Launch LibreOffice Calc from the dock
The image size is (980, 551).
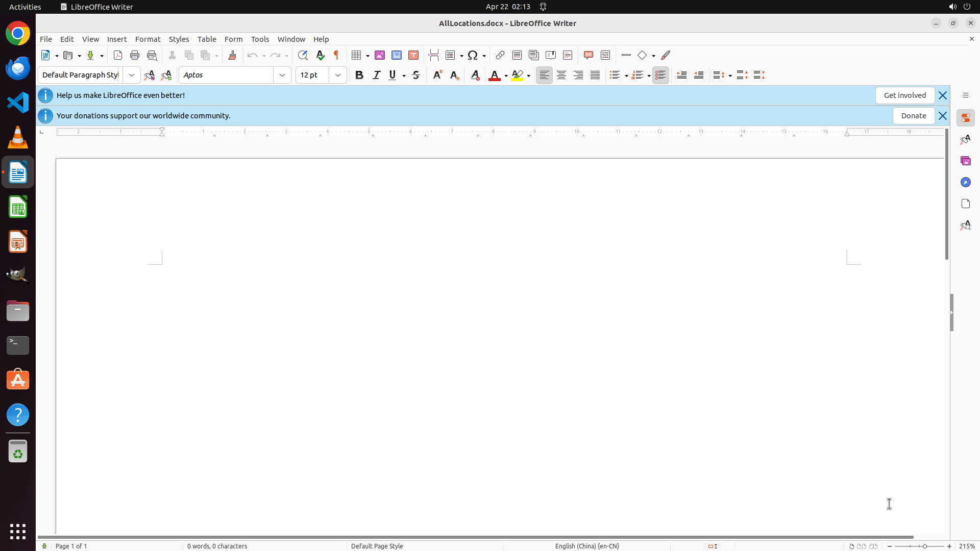[18, 207]
